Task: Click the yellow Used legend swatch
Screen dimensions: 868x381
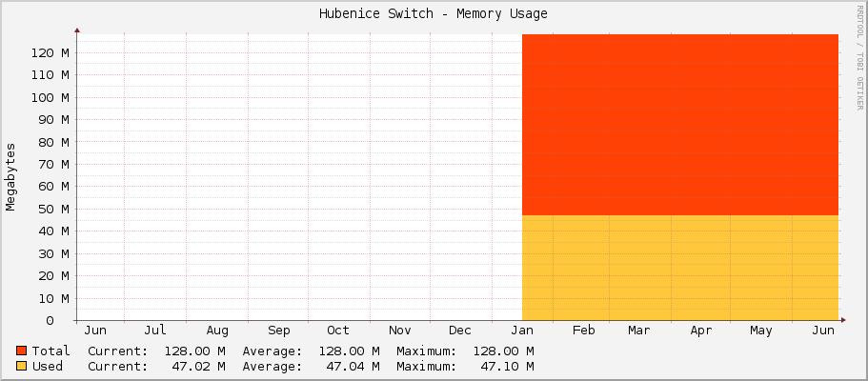Action: pos(22,366)
